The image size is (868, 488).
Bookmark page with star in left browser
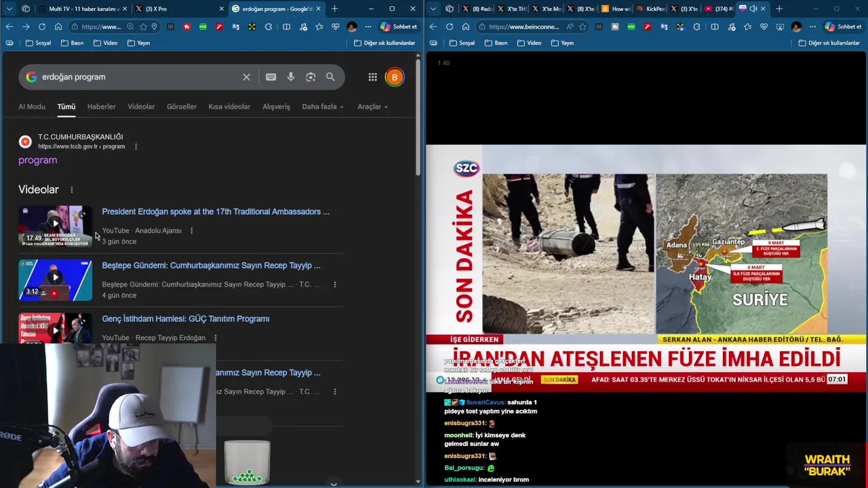pyautogui.click(x=143, y=26)
